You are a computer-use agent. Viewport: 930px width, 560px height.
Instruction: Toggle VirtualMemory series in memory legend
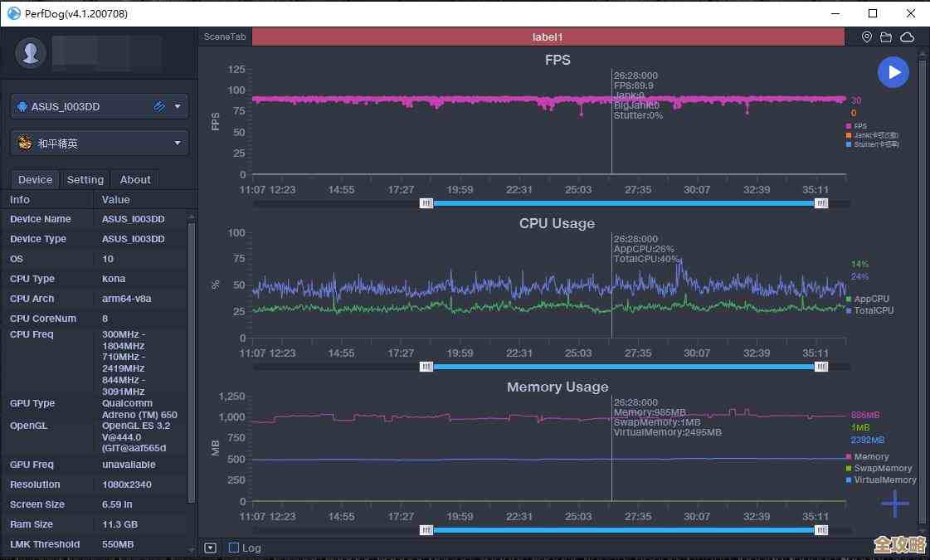(884, 480)
